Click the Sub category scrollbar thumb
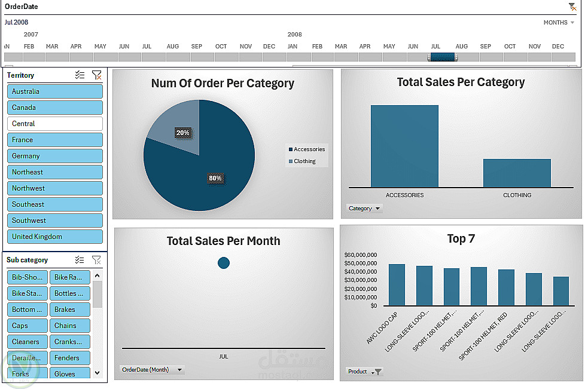 point(97,294)
